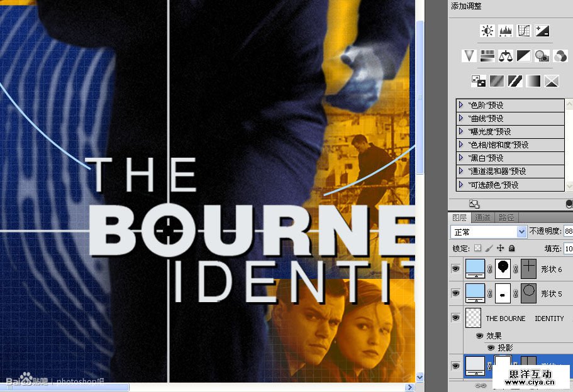
Task: Switch adjustments panel to expanded view icon
Action: 474,204
